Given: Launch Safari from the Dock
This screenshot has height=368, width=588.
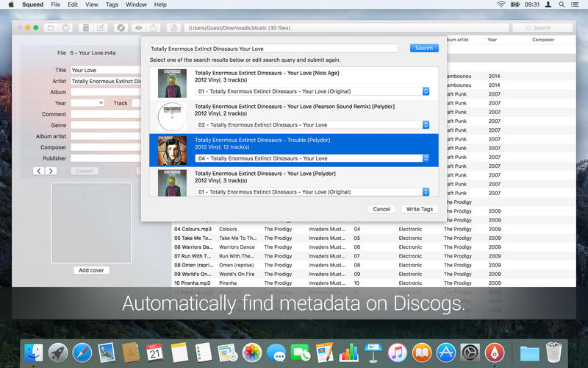Looking at the screenshot, I should 82,353.
